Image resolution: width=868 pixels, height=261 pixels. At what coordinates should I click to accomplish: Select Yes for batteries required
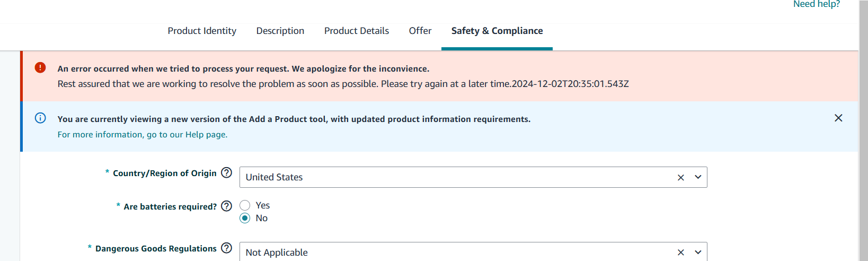pyautogui.click(x=245, y=205)
